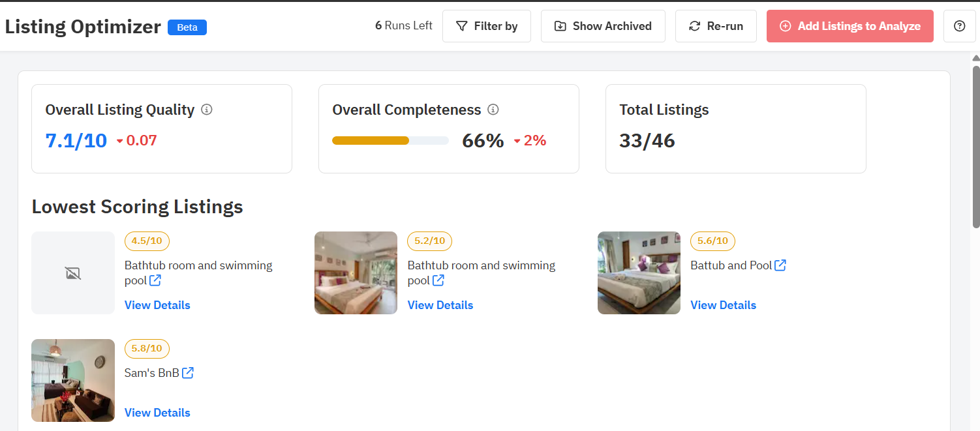The height and width of the screenshot is (431, 980).
Task: View Details of Battub and Pool listing
Action: click(x=723, y=305)
